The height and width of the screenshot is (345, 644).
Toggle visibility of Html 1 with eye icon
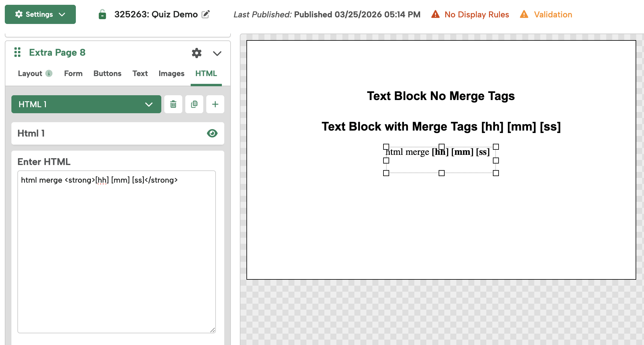(x=212, y=133)
